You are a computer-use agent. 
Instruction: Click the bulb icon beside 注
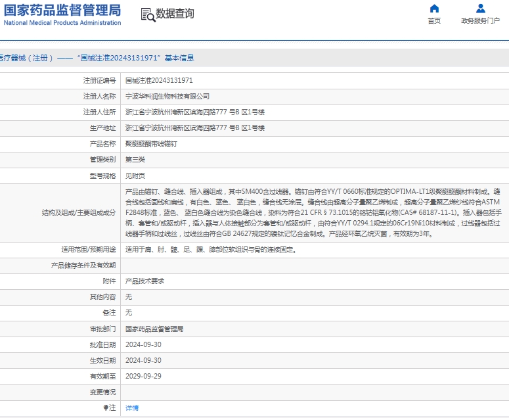pos(106,408)
